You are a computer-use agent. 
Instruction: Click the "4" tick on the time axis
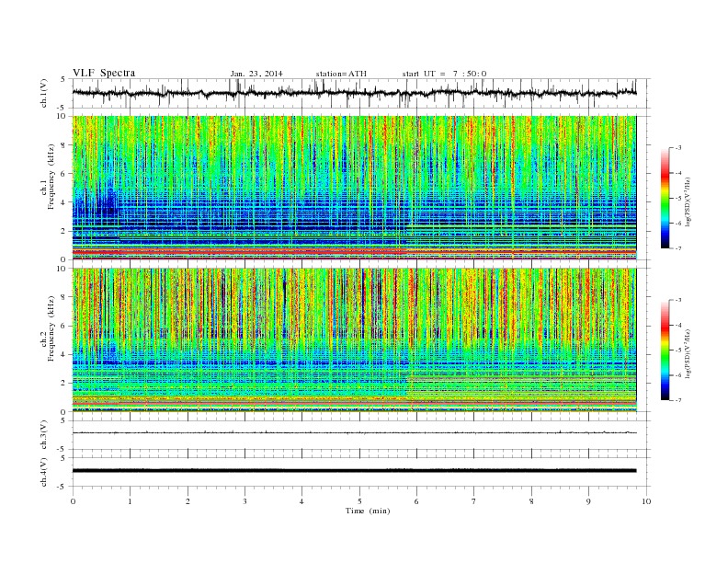pos(301,501)
